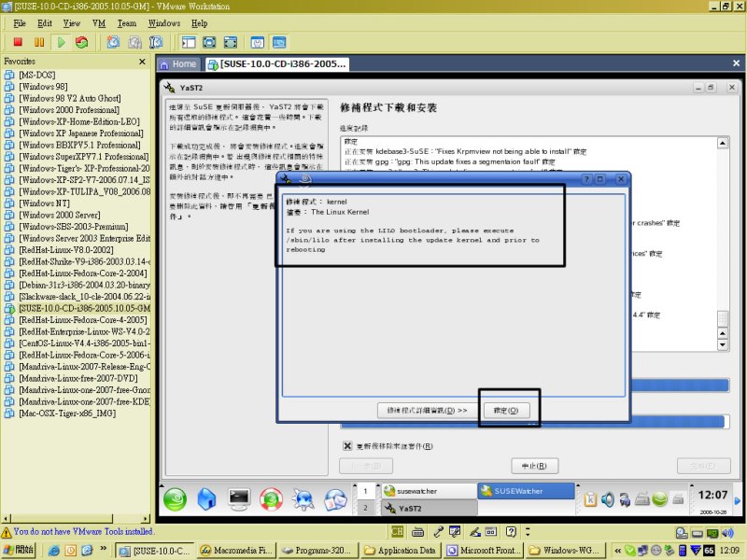Show the console view icon

click(279, 42)
